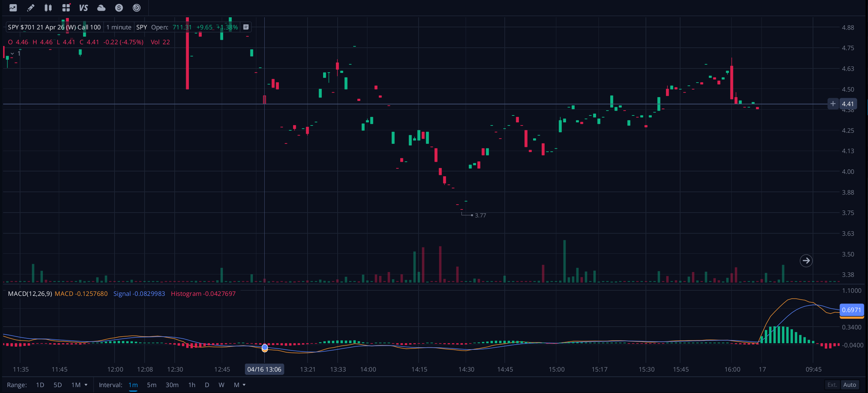This screenshot has height=393, width=868.
Task: Click the 3.77 low price annotation
Action: tap(480, 215)
